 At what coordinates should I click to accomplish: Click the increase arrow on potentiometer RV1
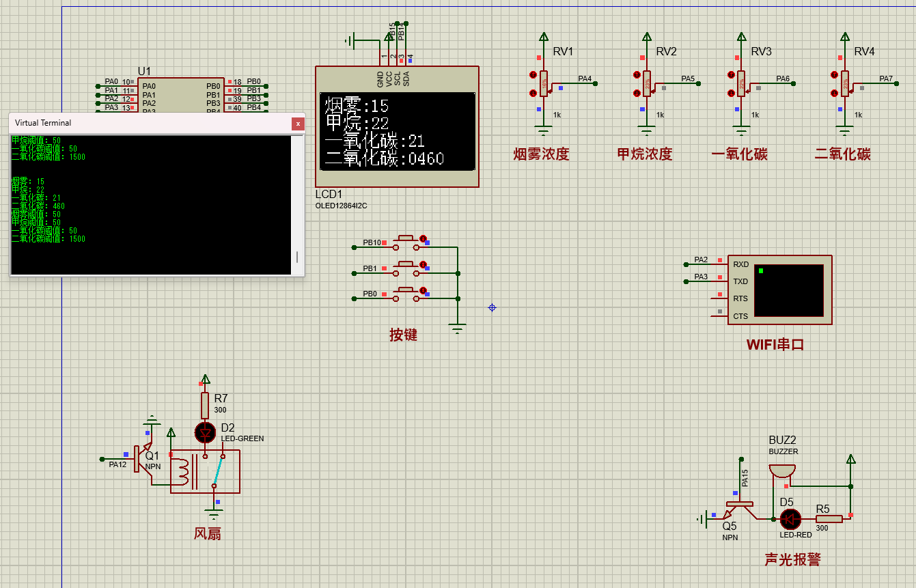pos(533,74)
